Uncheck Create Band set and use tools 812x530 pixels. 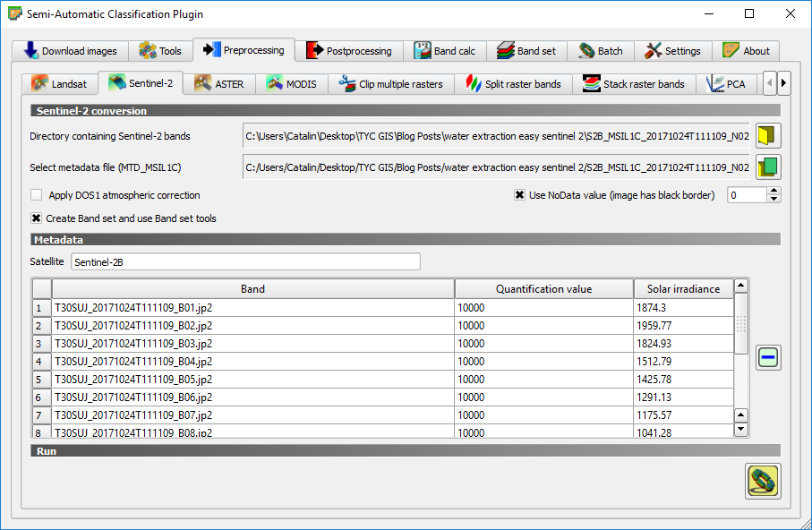pyautogui.click(x=37, y=218)
